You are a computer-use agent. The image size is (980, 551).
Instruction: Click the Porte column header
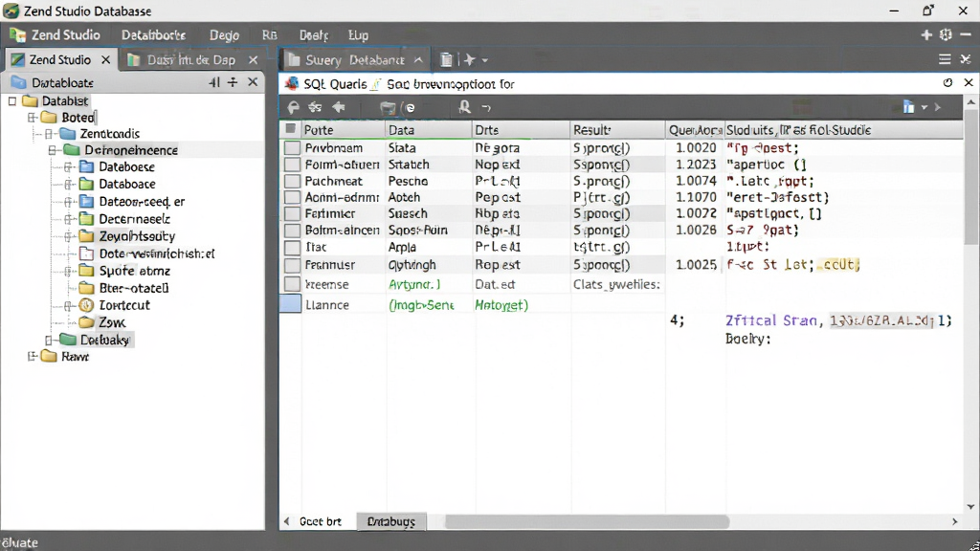click(344, 130)
